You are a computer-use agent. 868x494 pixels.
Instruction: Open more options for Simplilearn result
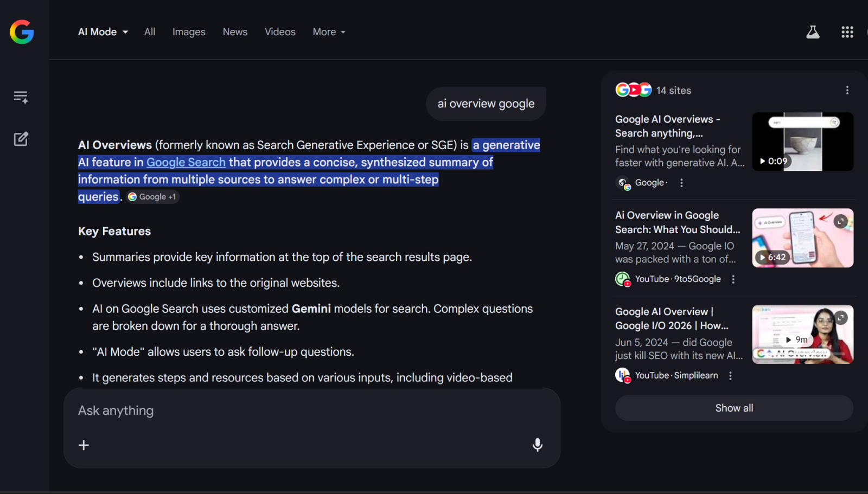(x=730, y=376)
